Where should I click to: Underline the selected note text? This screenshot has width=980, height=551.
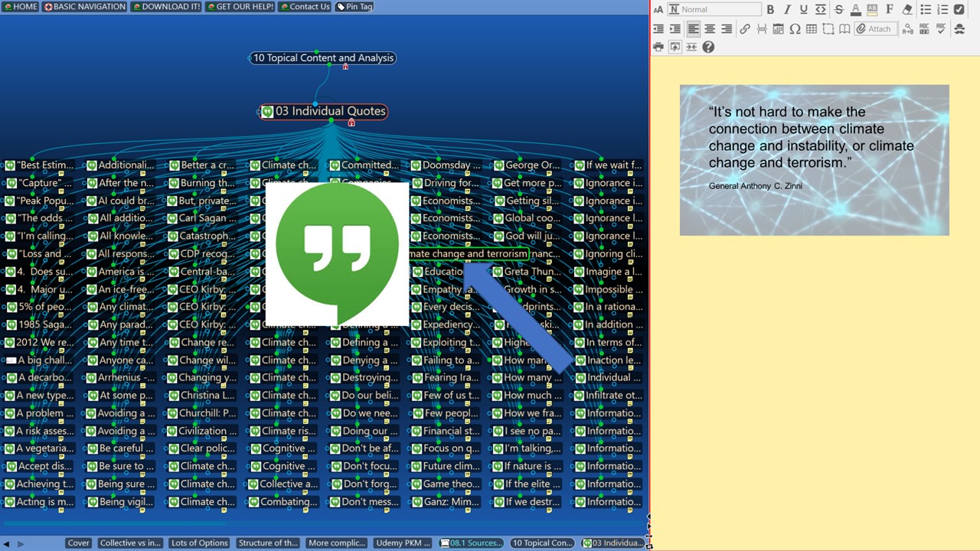[x=804, y=9]
